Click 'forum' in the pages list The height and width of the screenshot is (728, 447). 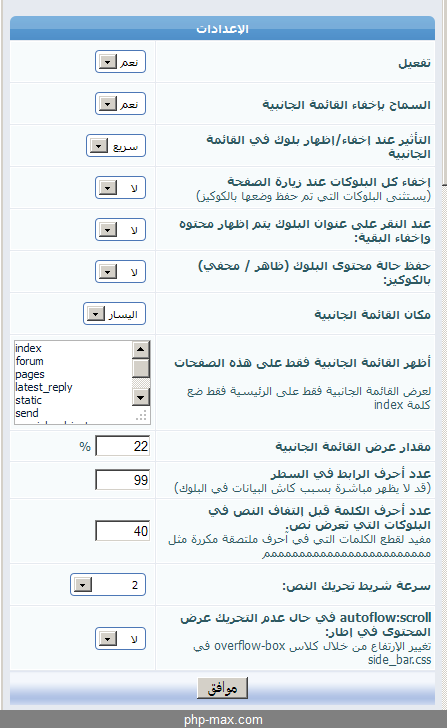(29, 361)
